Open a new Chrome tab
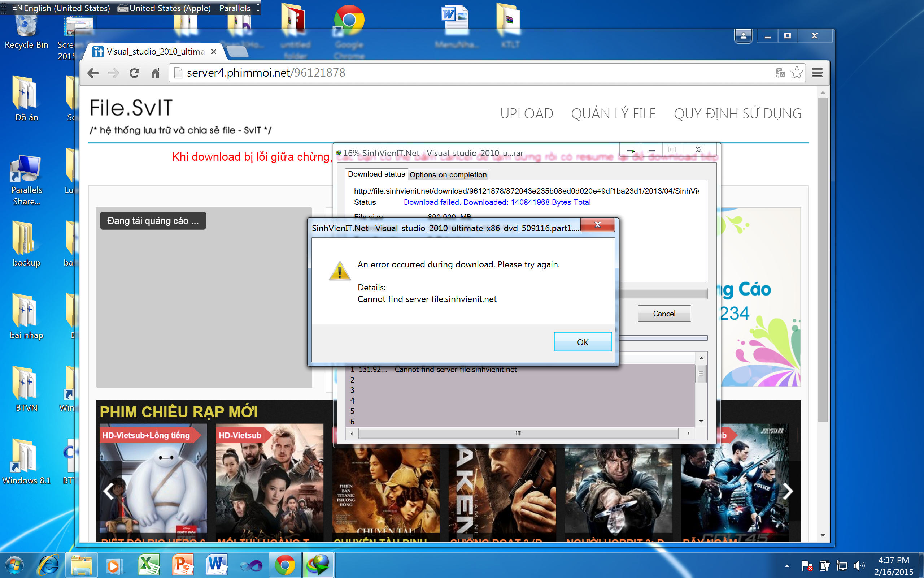This screenshot has width=924, height=578. click(x=237, y=52)
